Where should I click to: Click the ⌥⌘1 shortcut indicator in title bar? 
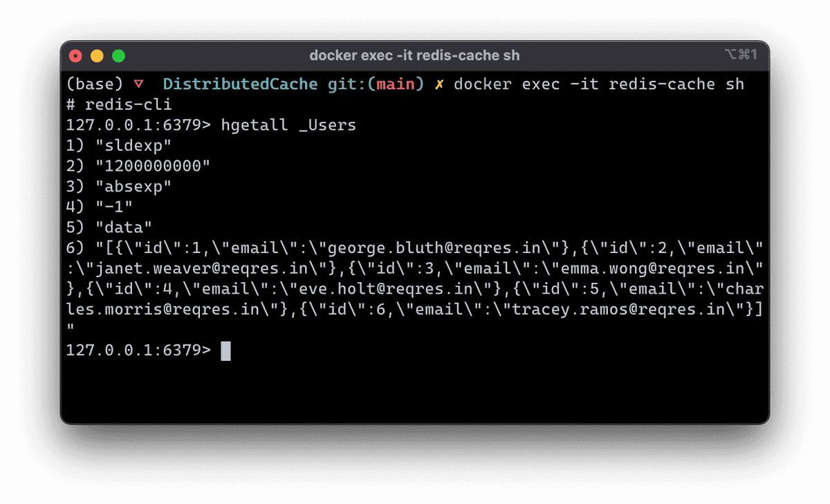coord(741,55)
